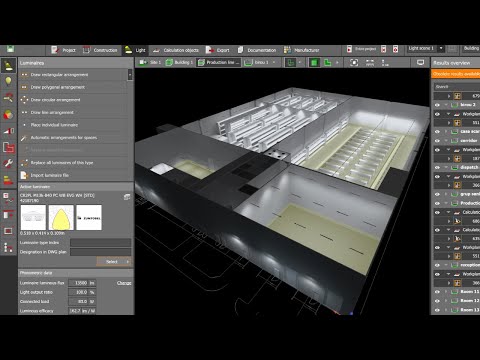The width and height of the screenshot is (480, 360).
Task: Toggle visibility eye for birou 2
Action: [x=437, y=105]
